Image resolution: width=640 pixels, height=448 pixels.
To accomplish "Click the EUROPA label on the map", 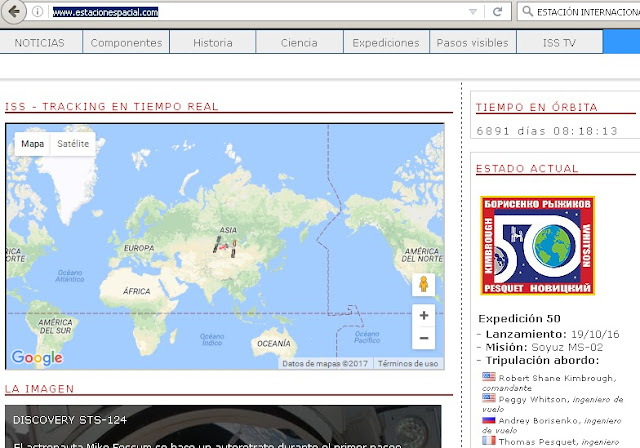I will pos(139,248).
